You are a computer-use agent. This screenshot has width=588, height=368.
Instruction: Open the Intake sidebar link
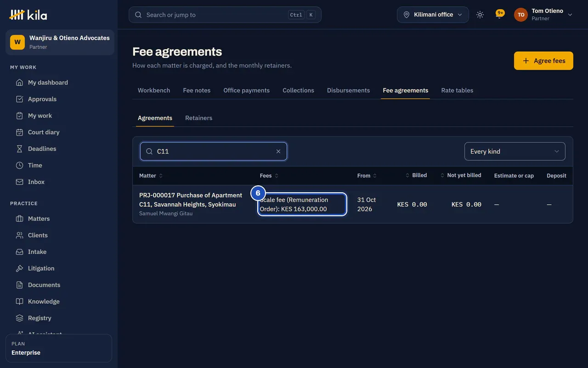click(x=59, y=252)
